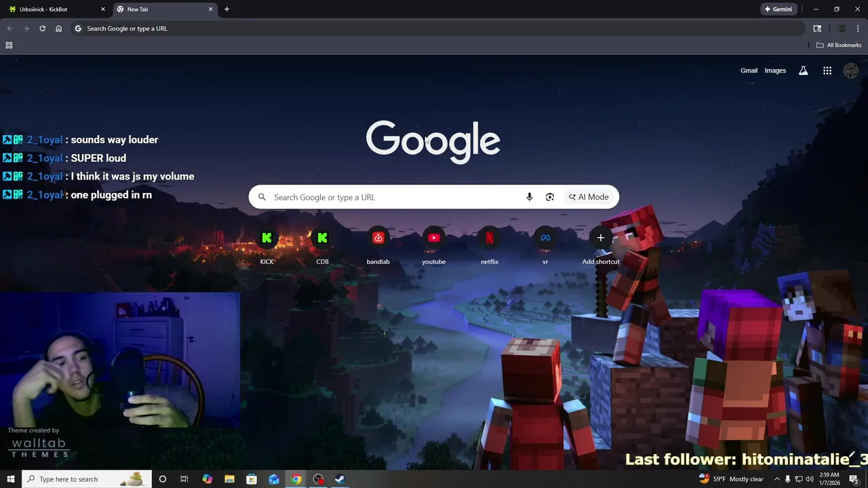
Task: Open the Windows Start menu
Action: (10, 479)
